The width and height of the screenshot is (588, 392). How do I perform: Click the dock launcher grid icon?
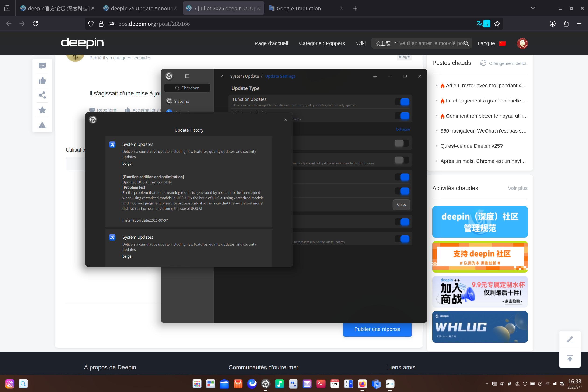(x=197, y=384)
